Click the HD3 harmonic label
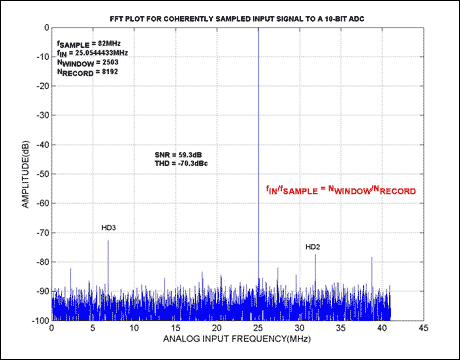The width and height of the screenshot is (460, 360). coord(109,228)
